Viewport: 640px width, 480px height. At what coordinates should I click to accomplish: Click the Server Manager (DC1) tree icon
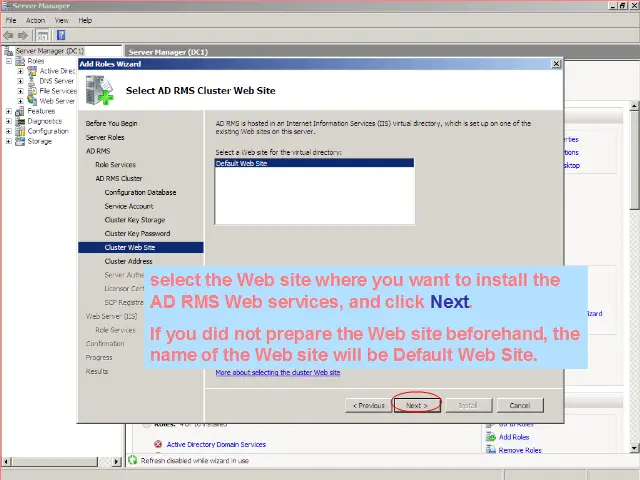click(8, 51)
